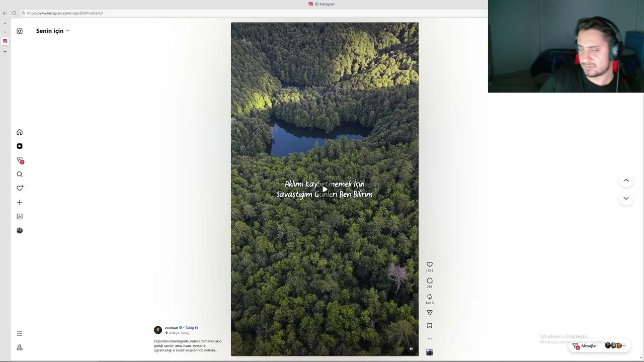
Task: Open reel three-dot options menu
Action: [x=430, y=339]
